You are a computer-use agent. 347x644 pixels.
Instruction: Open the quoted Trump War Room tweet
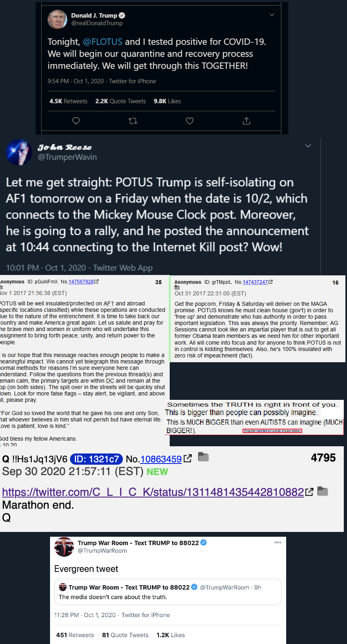pyautogui.click(x=168, y=592)
